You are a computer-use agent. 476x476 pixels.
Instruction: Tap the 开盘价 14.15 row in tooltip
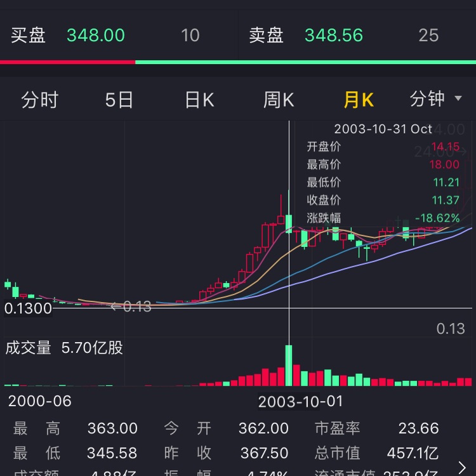383,147
